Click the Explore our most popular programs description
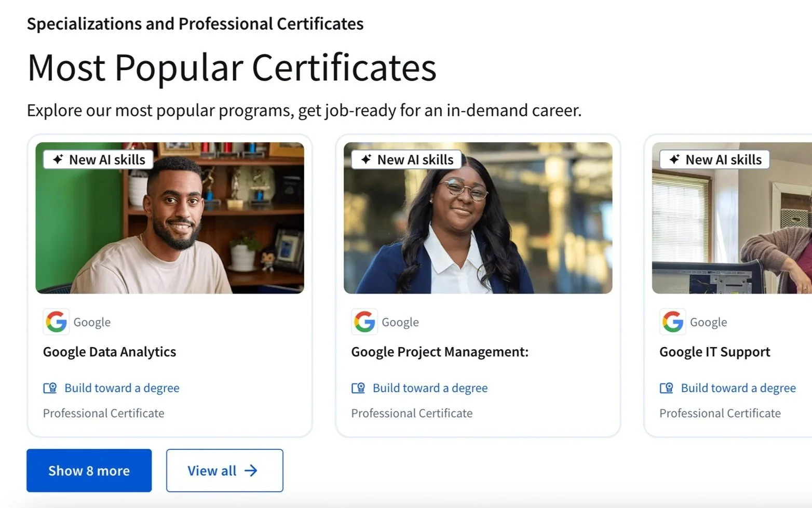Image resolution: width=812 pixels, height=508 pixels. pos(304,111)
